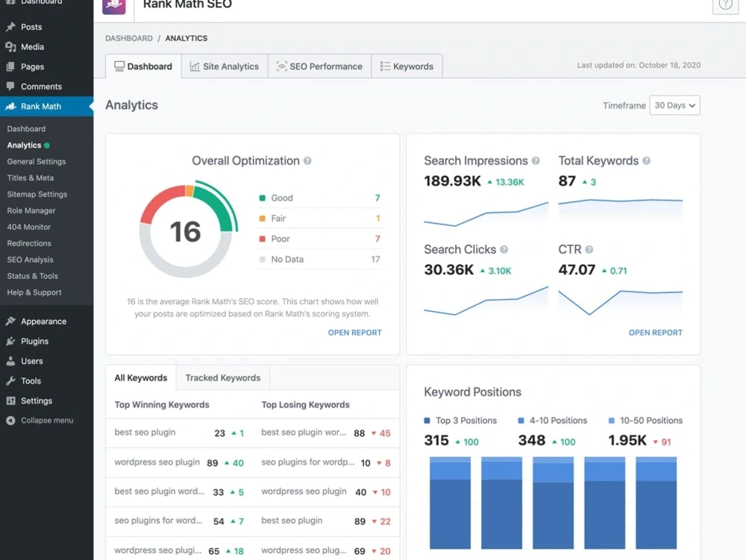Select the Dashboard tab

143,66
